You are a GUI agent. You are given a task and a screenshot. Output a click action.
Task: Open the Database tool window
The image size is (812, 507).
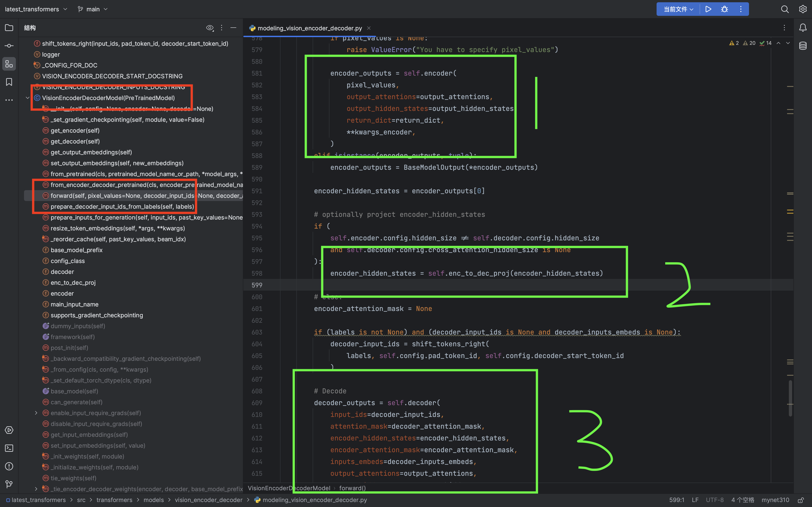803,46
